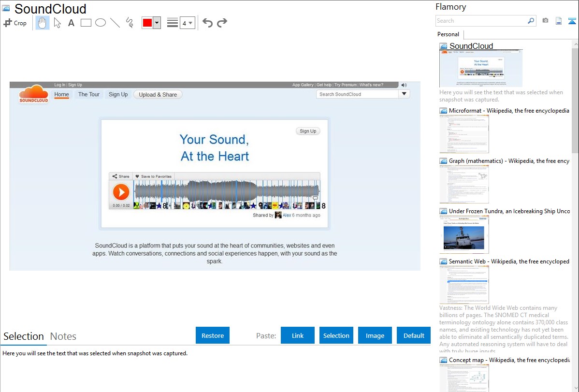This screenshot has width=579, height=392.
Task: Click the camera capture icon
Action: pos(545,21)
